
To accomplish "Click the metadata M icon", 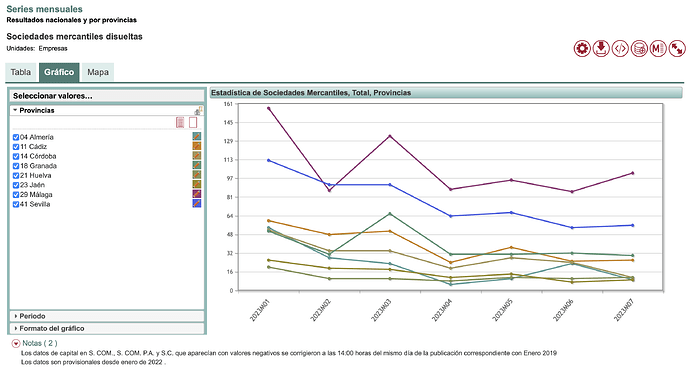I will click(x=658, y=48).
